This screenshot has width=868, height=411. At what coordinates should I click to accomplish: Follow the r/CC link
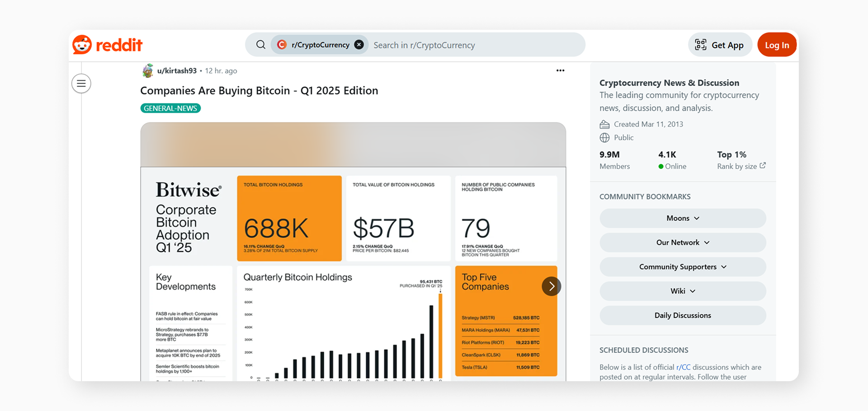point(683,367)
